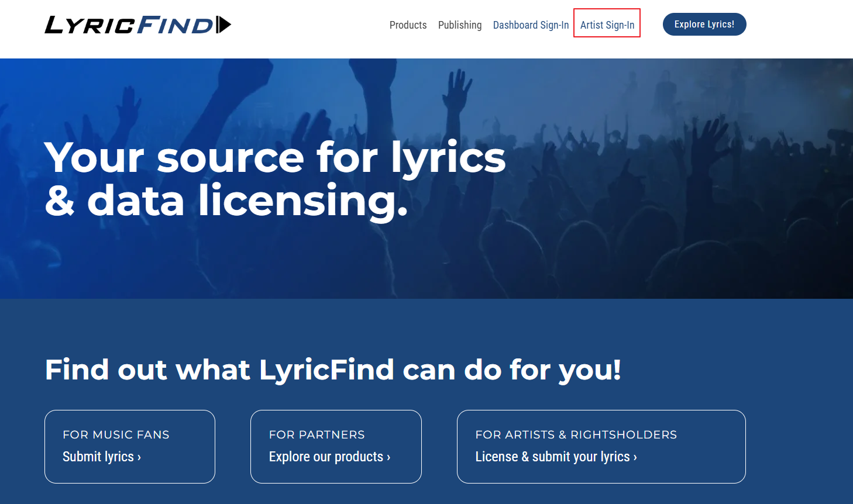This screenshot has height=504, width=853.
Task: Click the FOR PARTNERS label text
Action: click(x=317, y=434)
